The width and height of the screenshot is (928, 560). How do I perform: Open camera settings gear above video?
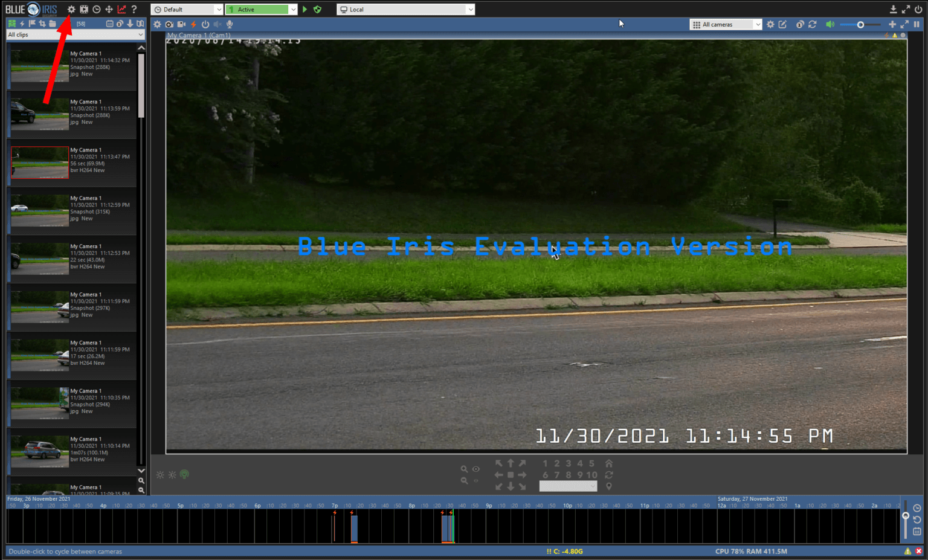[157, 24]
